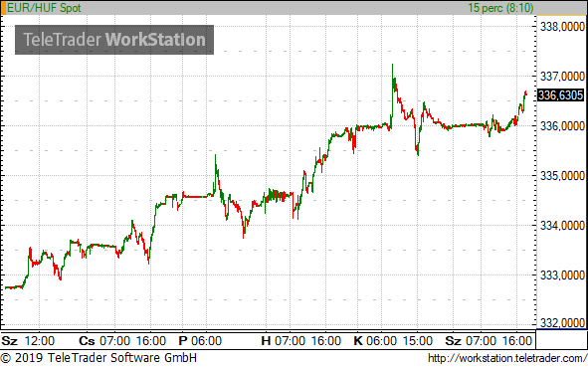Select the 334,0000 price axis label

(x=562, y=226)
